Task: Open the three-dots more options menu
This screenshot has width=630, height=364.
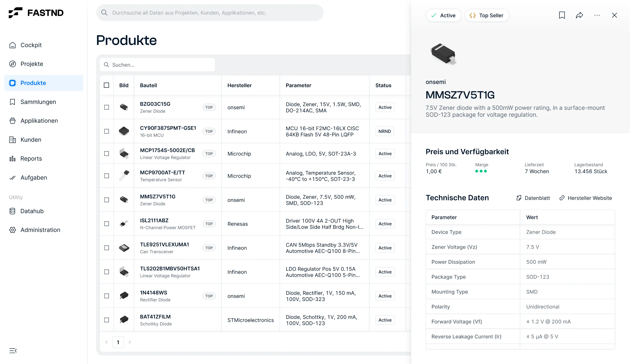Action: click(x=597, y=15)
